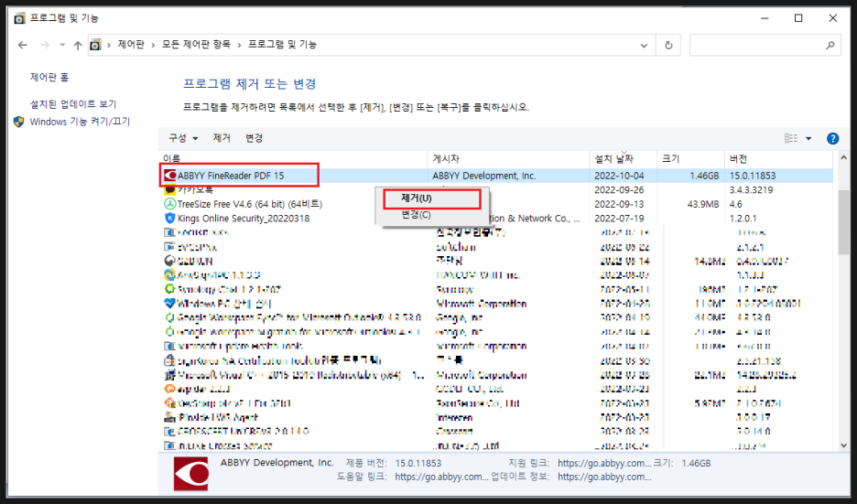Click version 1.2.0.1 cell
857x504 pixels.
tap(743, 219)
